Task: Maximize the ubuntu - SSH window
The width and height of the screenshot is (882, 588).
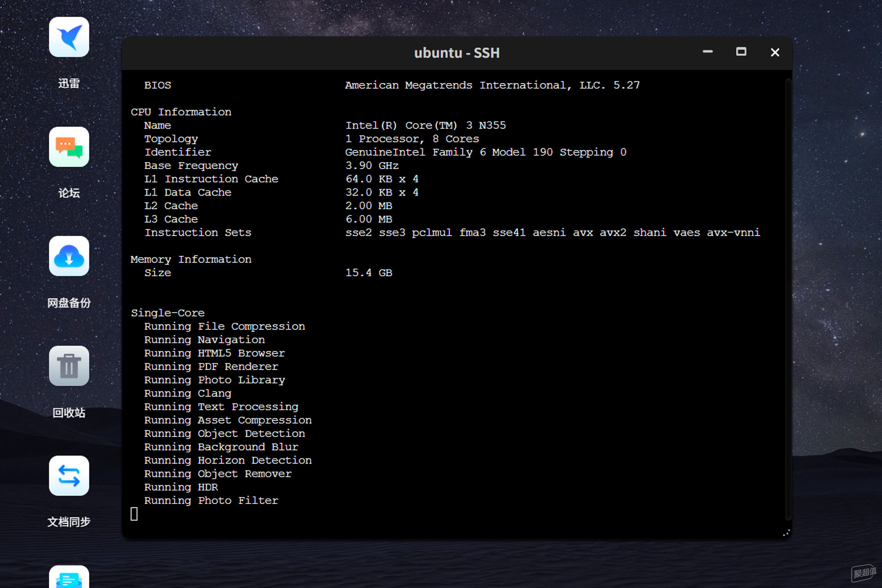Action: point(741,52)
